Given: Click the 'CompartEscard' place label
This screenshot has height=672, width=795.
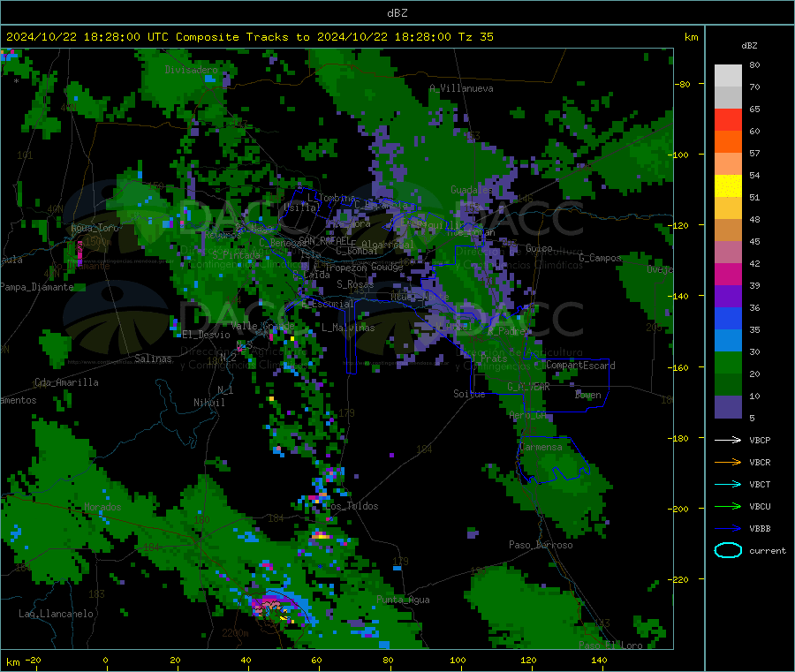Looking at the screenshot, I should 580,366.
